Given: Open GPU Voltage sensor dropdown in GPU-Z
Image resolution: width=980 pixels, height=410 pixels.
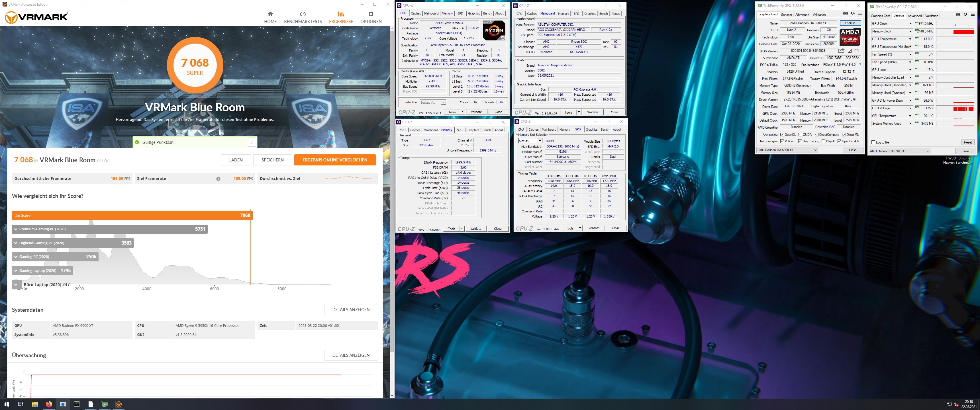Looking at the screenshot, I should (x=910, y=108).
